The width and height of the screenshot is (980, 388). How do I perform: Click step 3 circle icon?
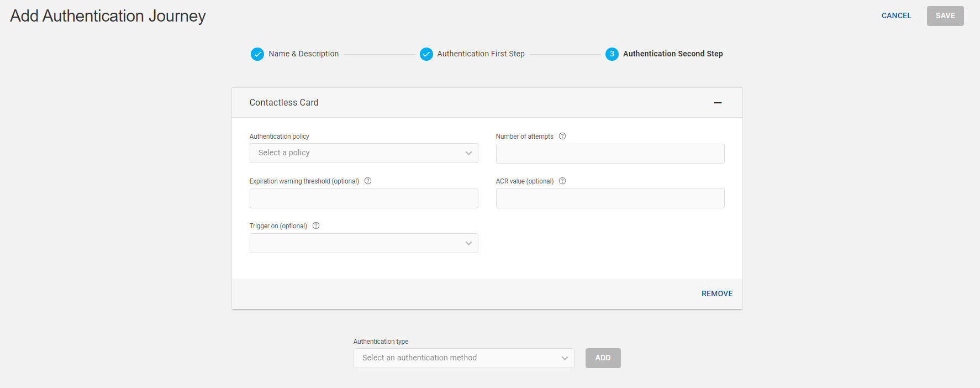coord(612,54)
